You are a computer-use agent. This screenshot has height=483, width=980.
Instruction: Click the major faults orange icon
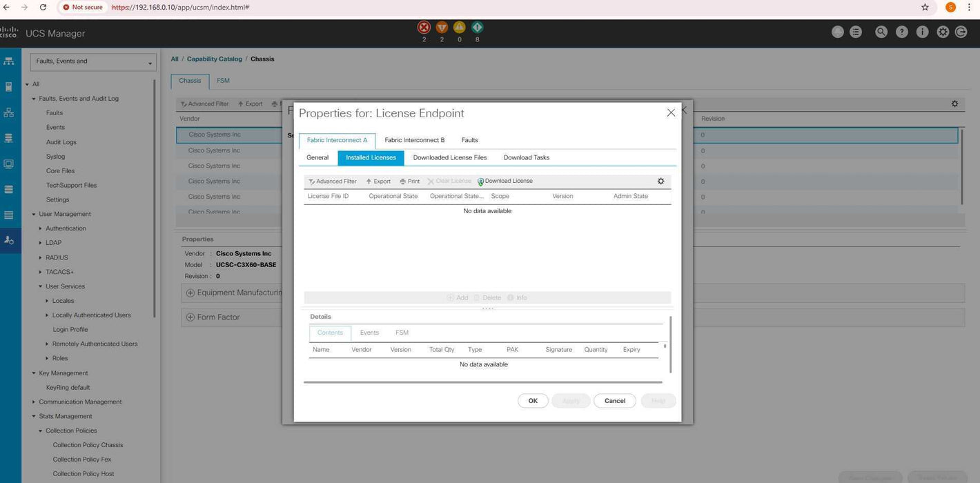pyautogui.click(x=442, y=28)
